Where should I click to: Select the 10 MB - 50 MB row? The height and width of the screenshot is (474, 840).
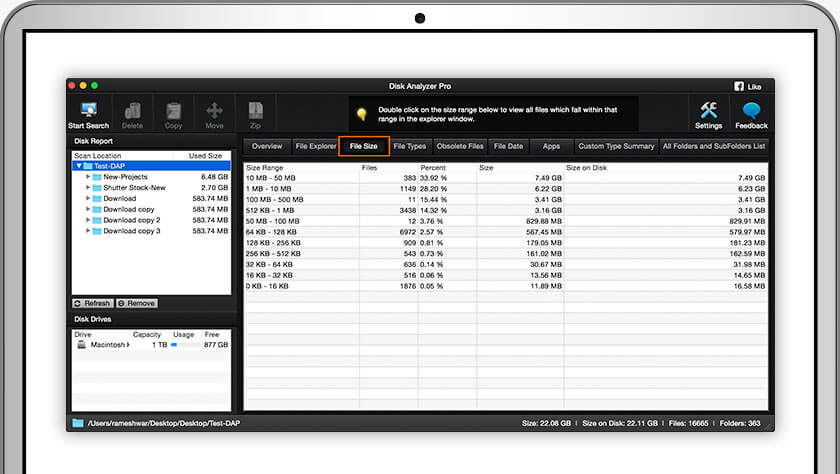pyautogui.click(x=506, y=178)
